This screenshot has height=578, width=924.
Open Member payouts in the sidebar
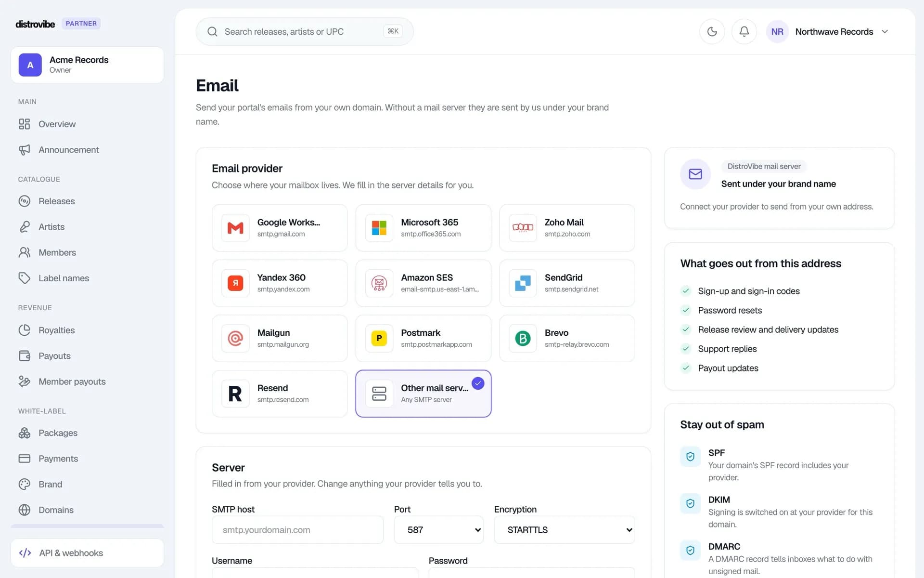(x=88, y=381)
